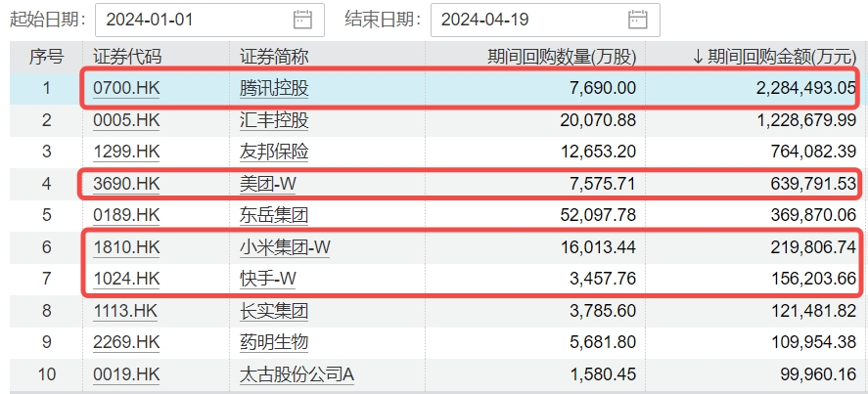
Task: Open stock code link 1810.HK
Action: point(126,246)
